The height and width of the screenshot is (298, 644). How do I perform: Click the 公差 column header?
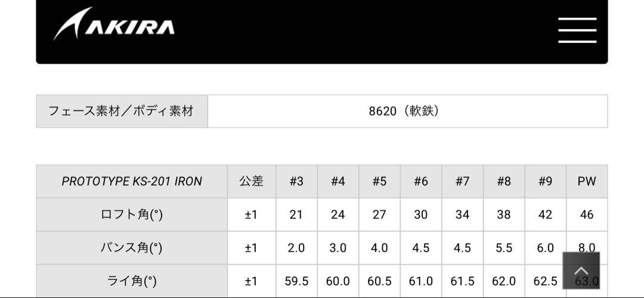tap(252, 181)
